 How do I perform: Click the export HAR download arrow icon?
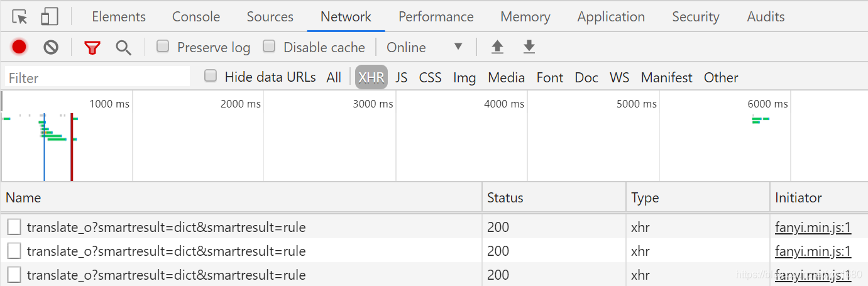click(529, 47)
